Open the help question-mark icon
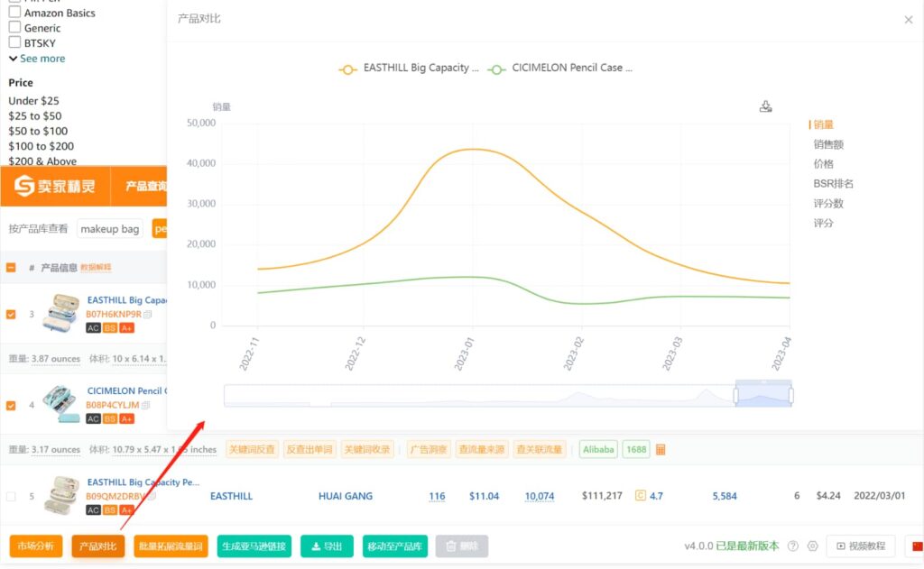The width and height of the screenshot is (924, 569). click(793, 546)
